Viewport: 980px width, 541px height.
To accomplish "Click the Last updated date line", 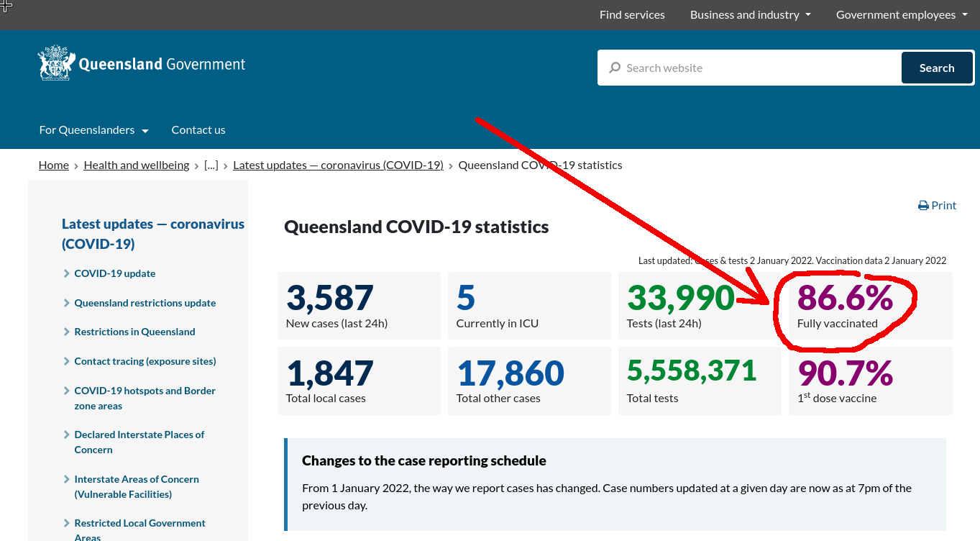I will click(x=792, y=260).
